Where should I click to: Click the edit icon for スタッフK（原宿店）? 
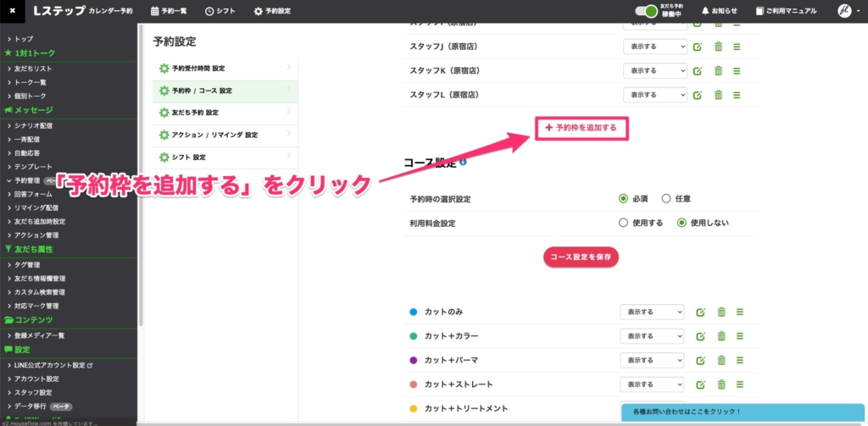click(x=698, y=70)
